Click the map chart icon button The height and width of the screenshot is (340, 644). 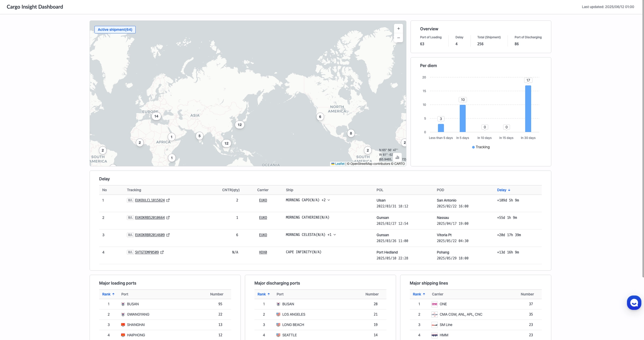click(x=397, y=157)
